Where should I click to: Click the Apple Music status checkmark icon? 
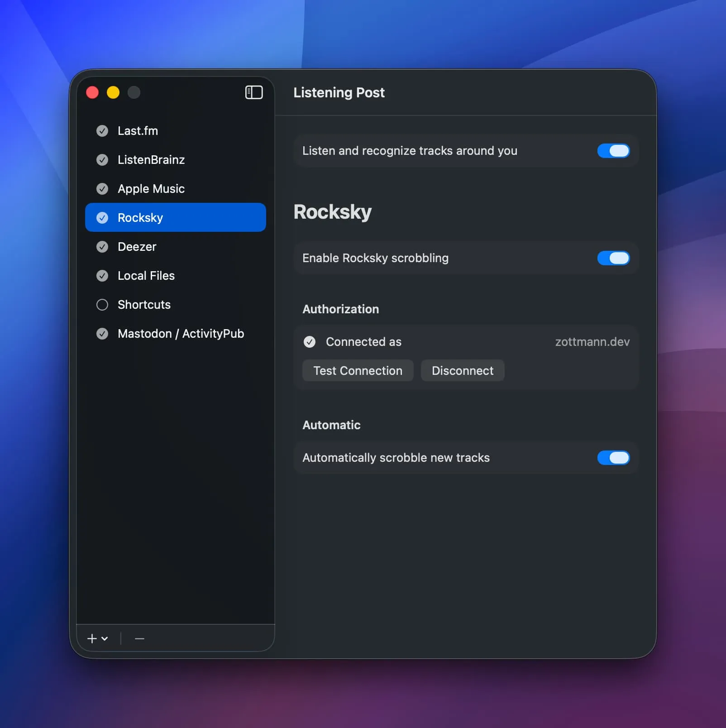(x=102, y=189)
